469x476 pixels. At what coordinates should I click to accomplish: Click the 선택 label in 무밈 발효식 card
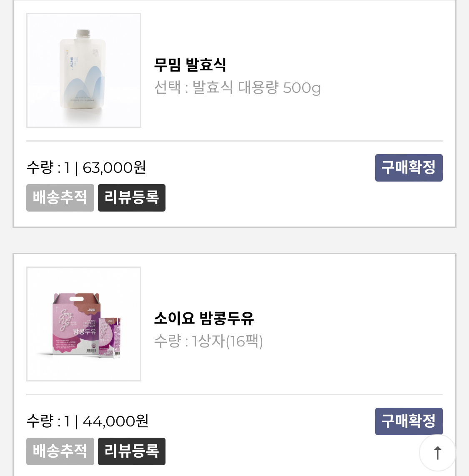(x=167, y=88)
